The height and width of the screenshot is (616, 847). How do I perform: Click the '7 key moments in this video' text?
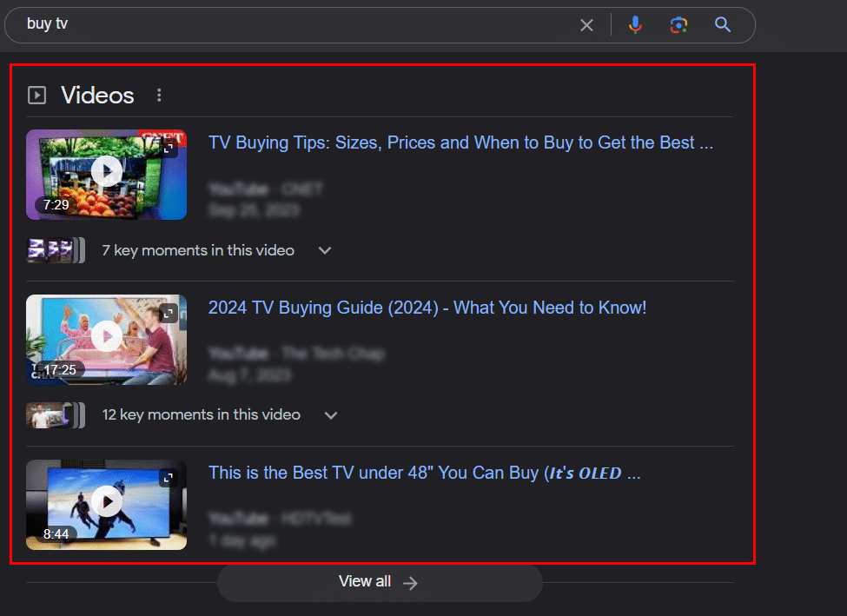coord(198,251)
